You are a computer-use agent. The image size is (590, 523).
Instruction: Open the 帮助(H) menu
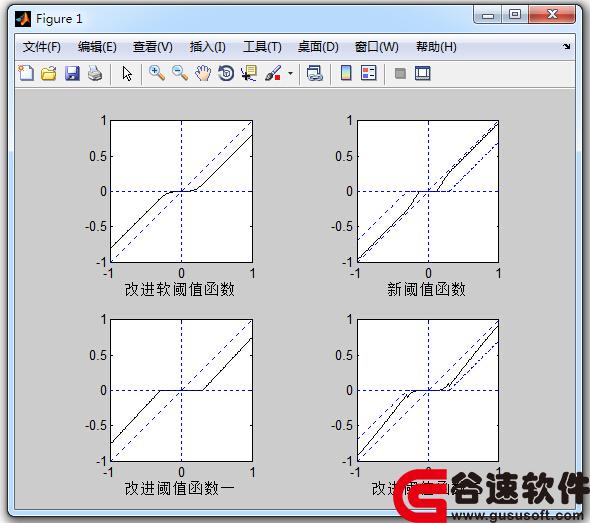[436, 47]
